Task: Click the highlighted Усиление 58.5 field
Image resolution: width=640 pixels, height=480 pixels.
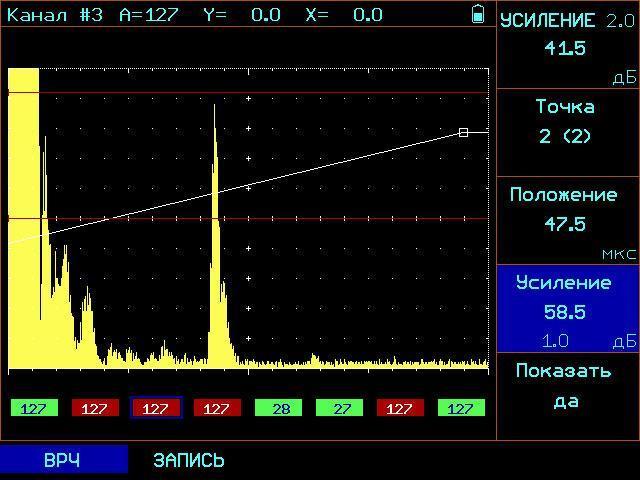Action: pos(567,298)
